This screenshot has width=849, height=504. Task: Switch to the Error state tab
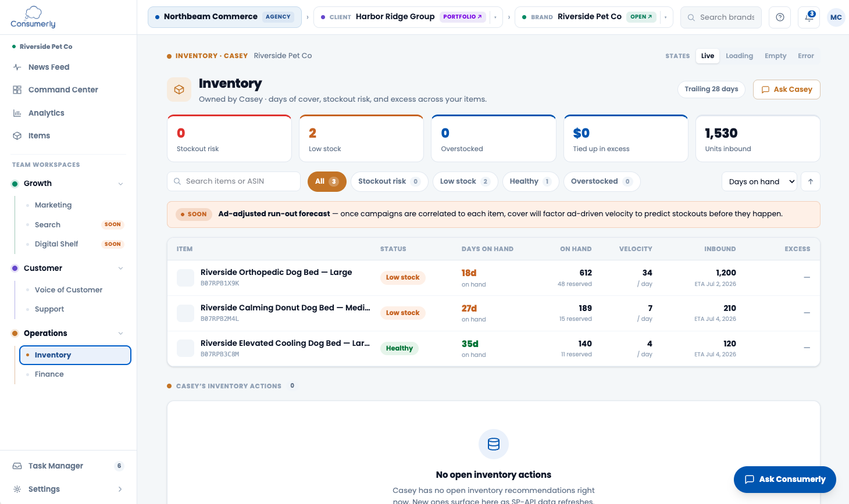point(806,56)
